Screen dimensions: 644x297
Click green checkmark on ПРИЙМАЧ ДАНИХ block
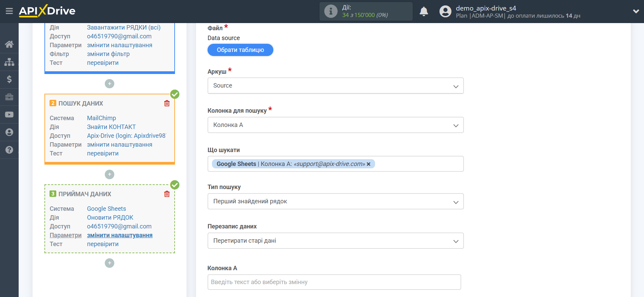(x=175, y=185)
